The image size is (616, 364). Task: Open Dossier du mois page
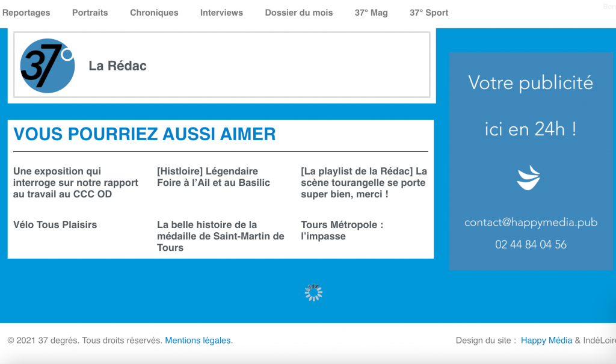pyautogui.click(x=298, y=13)
